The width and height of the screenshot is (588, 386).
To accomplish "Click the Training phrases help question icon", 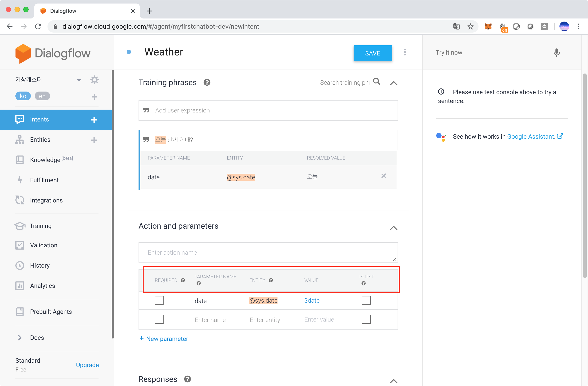I will click(x=207, y=82).
